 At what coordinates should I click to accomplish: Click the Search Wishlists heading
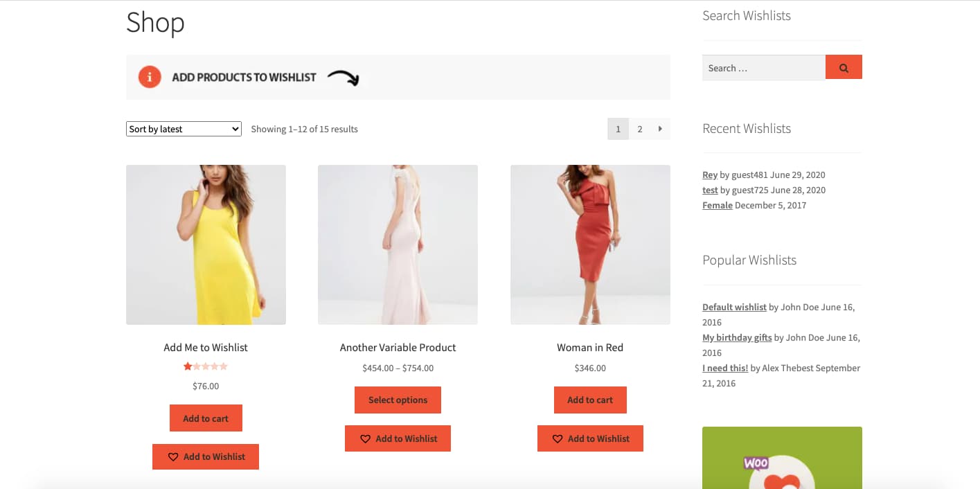pos(747,15)
